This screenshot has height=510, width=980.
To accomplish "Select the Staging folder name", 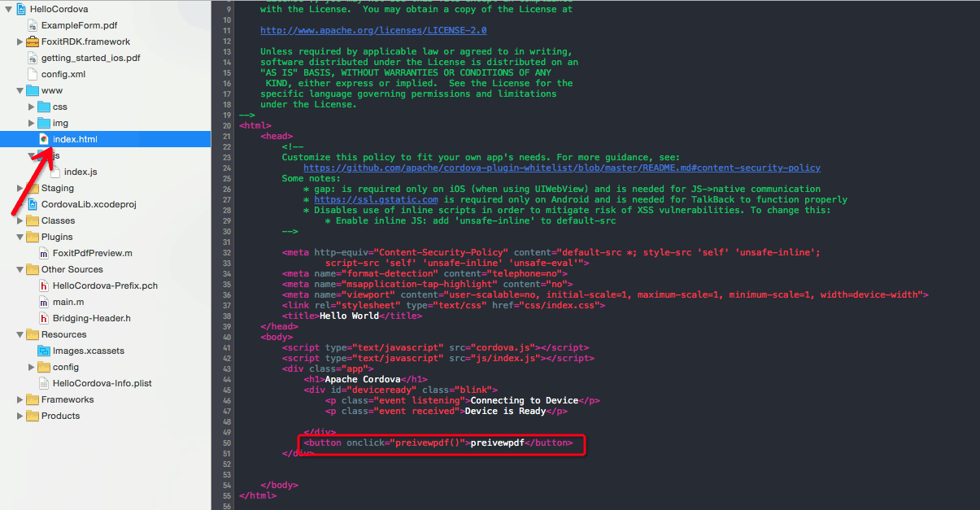I will pyautogui.click(x=58, y=188).
